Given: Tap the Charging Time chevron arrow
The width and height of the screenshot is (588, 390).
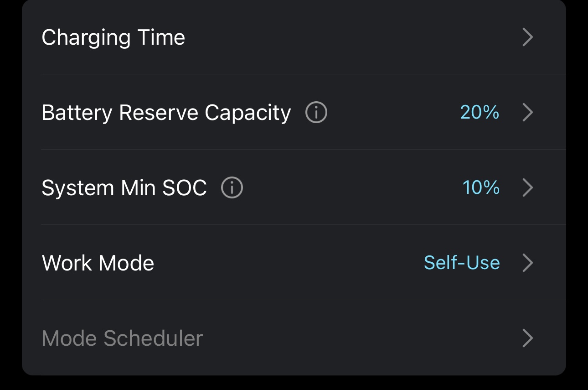Looking at the screenshot, I should [x=527, y=37].
